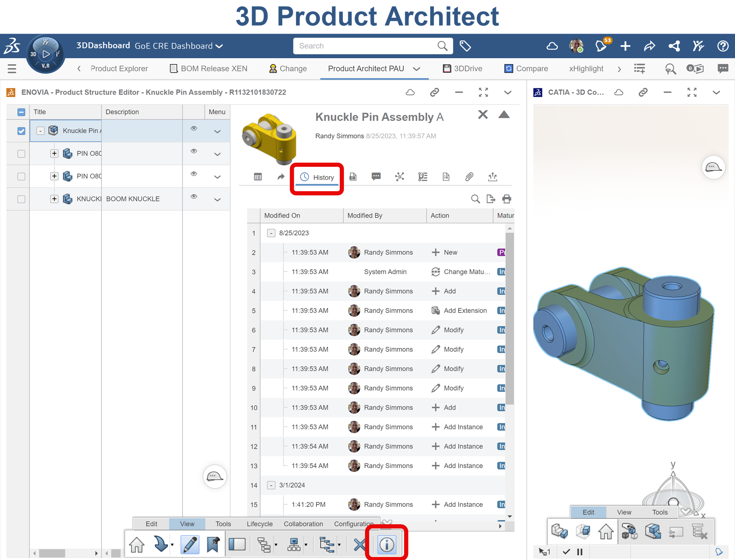Click the print icon above the history list
This screenshot has height=560, width=735.
tap(507, 199)
